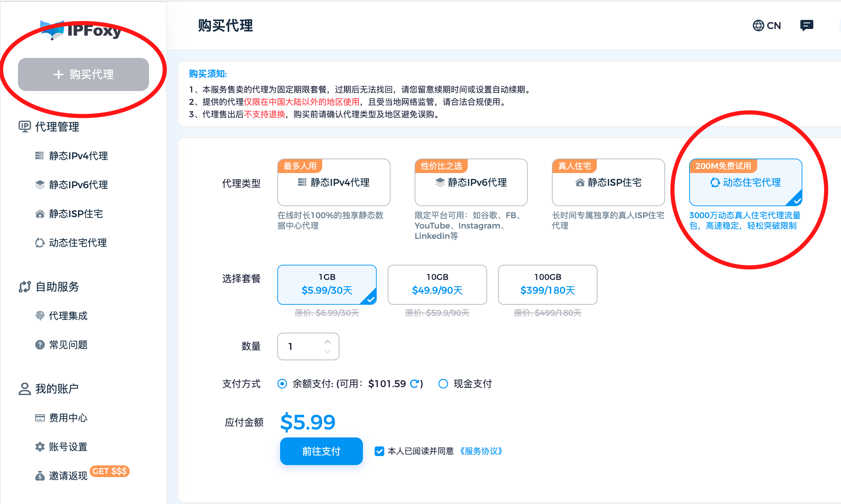Click the 购买代理 sidebar button
Screen dimensions: 841x504
click(x=83, y=74)
